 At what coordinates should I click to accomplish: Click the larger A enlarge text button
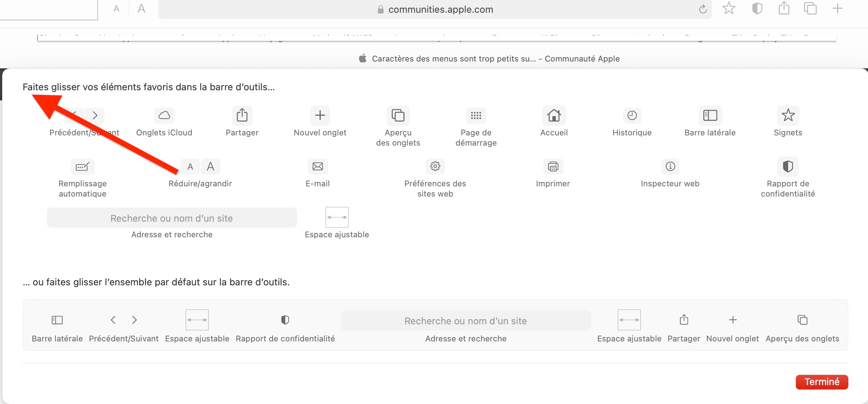141,9
